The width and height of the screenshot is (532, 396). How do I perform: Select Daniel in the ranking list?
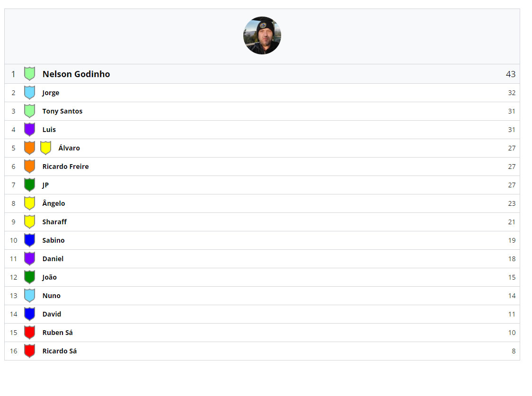click(x=53, y=259)
